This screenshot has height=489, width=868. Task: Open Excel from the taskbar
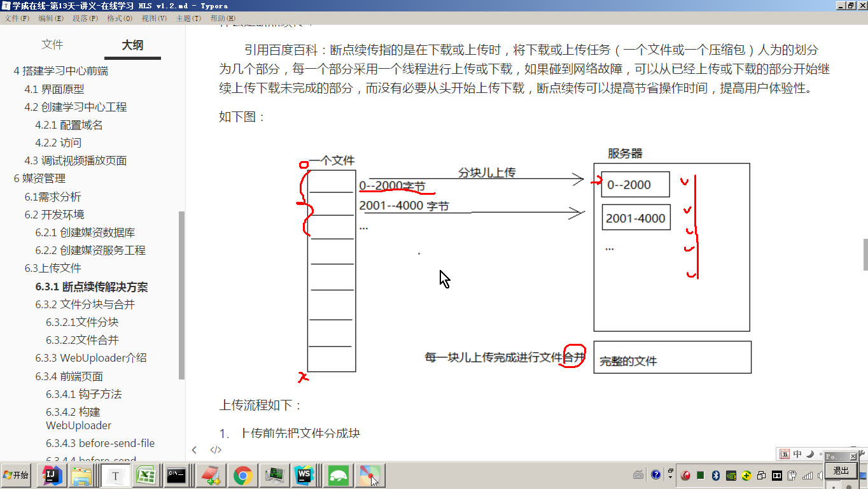click(147, 475)
